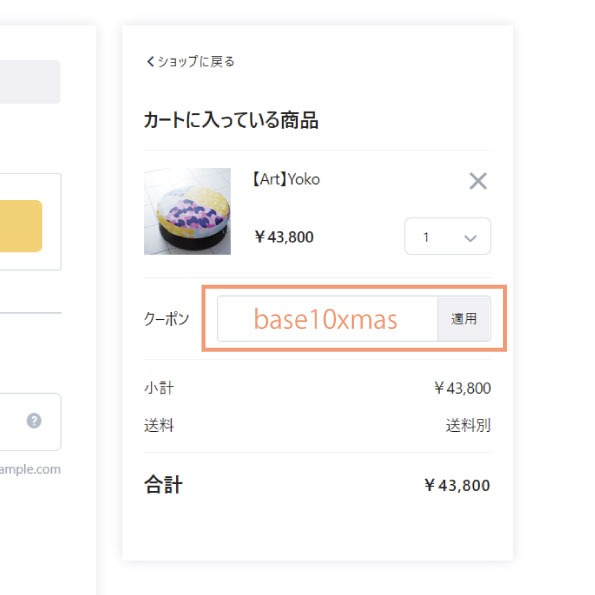Click the 合計 total amount ¥43,800

pos(457,485)
